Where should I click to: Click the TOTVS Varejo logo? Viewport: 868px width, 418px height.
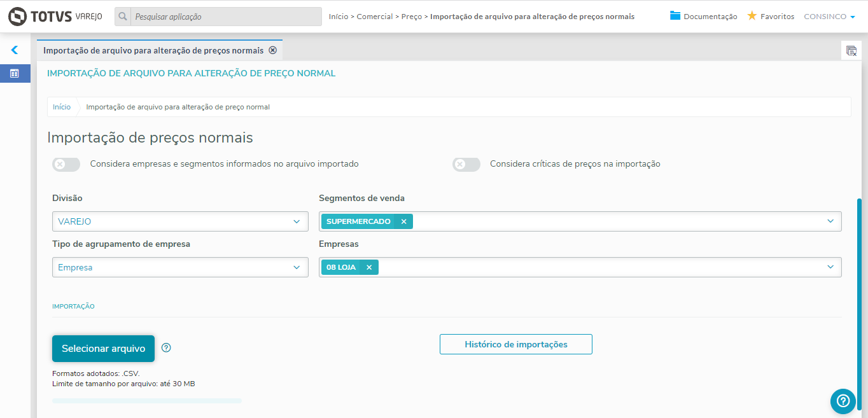(55, 17)
